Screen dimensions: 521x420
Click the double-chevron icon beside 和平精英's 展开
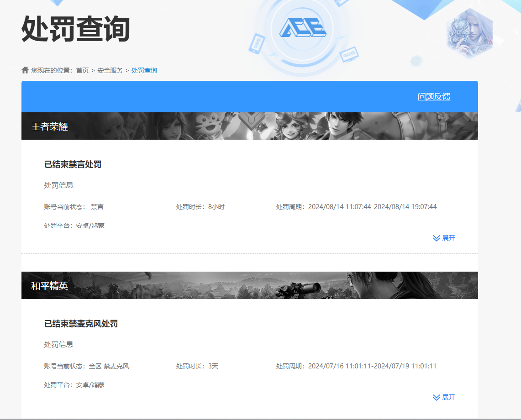[435, 397]
